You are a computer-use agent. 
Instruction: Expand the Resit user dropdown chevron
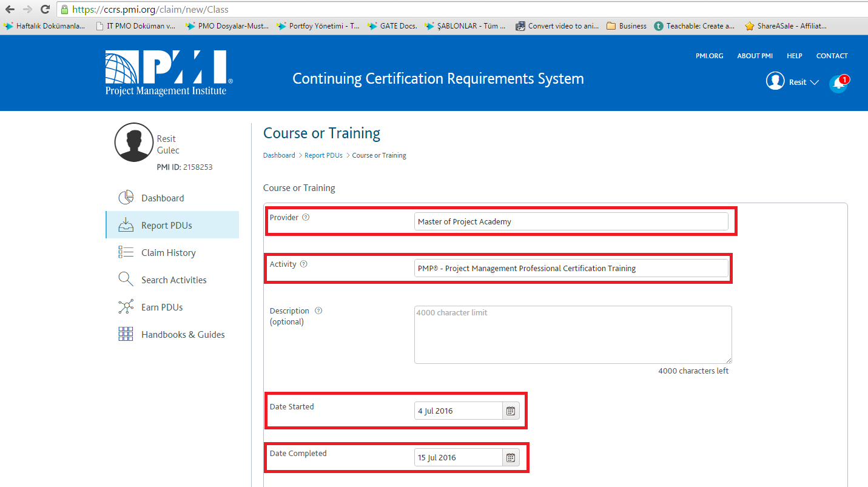pyautogui.click(x=814, y=82)
